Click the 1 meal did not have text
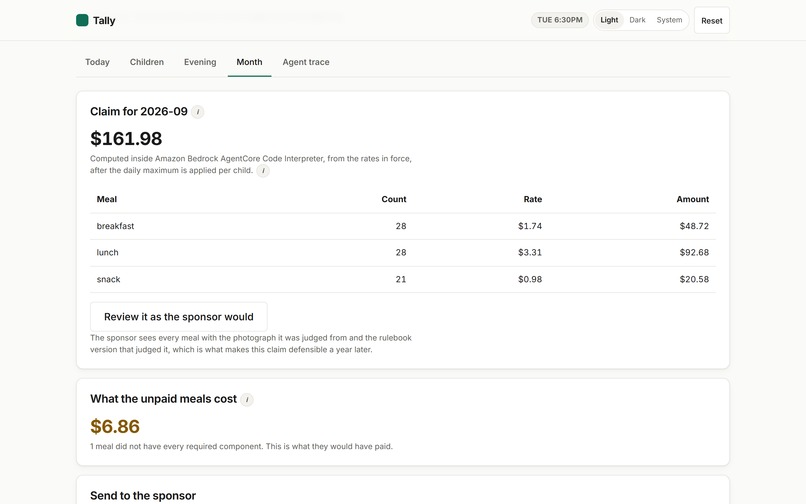This screenshot has height=504, width=806. point(241,446)
